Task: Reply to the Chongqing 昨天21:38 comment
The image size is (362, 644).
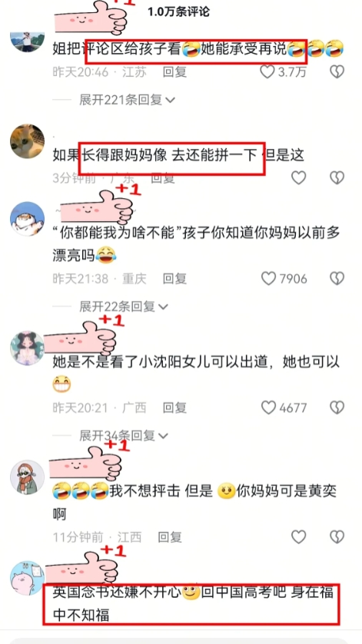Action: (174, 279)
